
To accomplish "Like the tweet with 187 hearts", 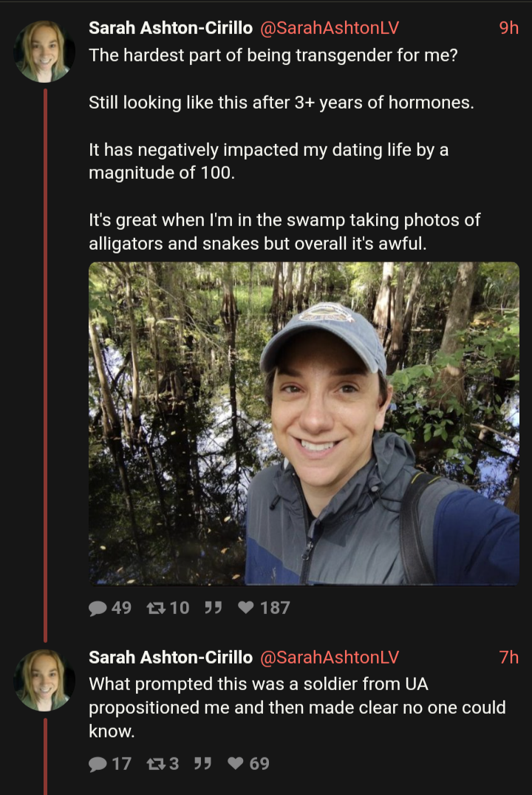I will point(246,608).
